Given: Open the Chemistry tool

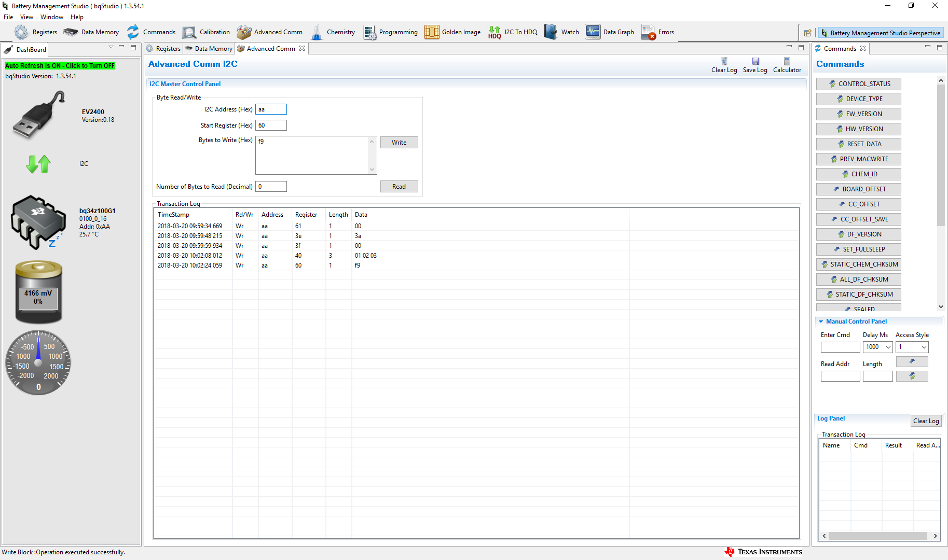Looking at the screenshot, I should (x=333, y=32).
